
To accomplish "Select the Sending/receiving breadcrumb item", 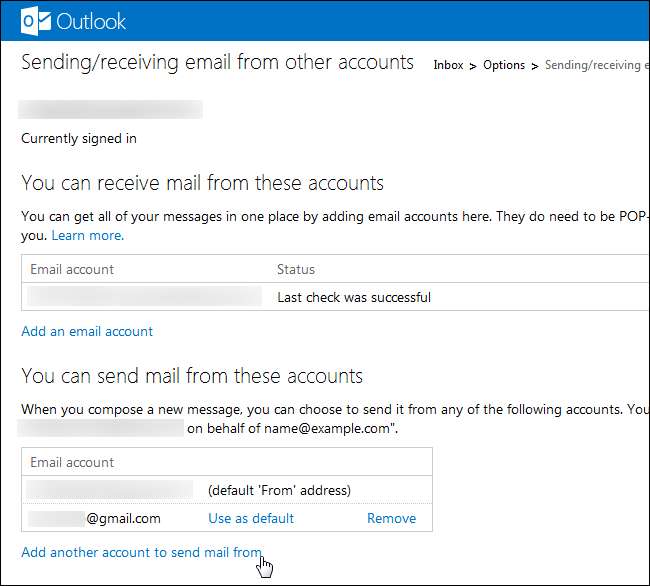I will [x=594, y=65].
